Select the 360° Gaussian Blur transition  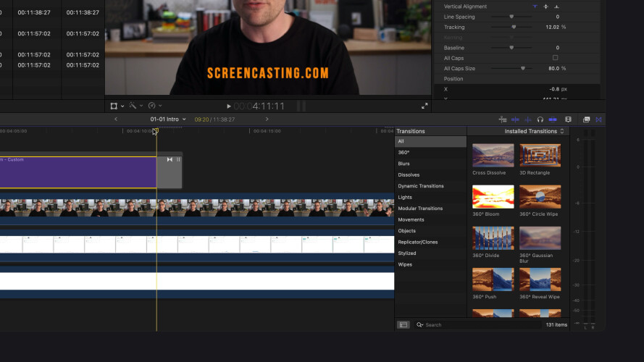pos(540,238)
